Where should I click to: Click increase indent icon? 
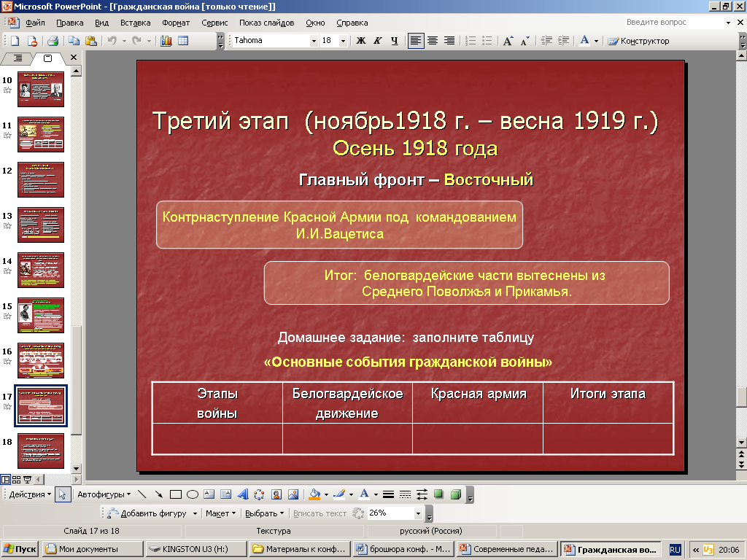[563, 41]
